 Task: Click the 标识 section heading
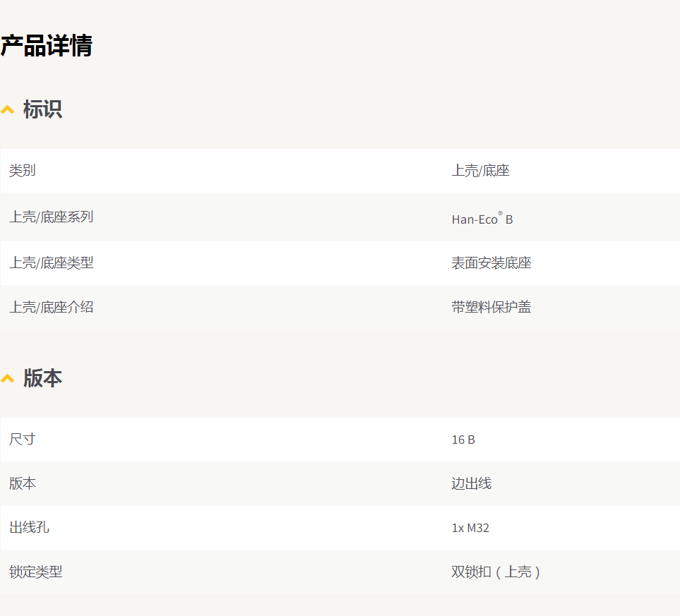click(x=42, y=109)
